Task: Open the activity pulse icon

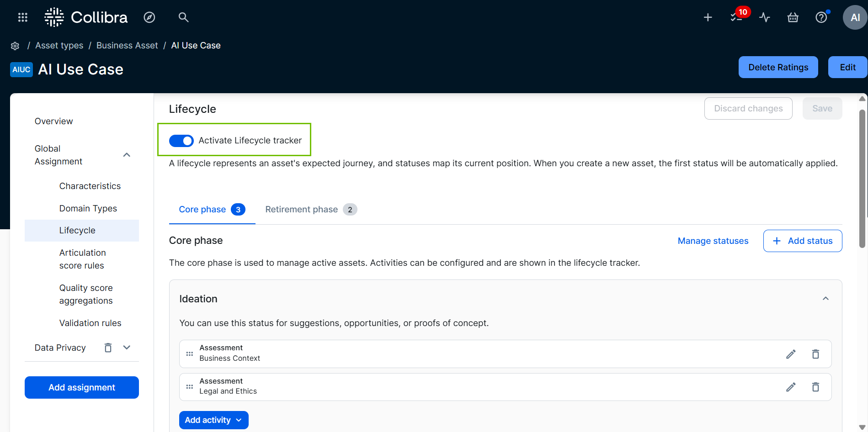Action: point(764,17)
